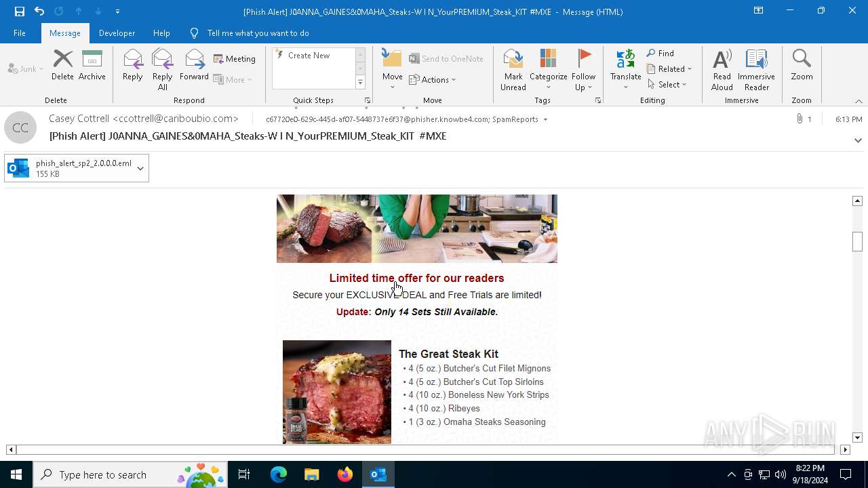This screenshot has width=868, height=488.
Task: Open Ribbon Display Options
Action: pyautogui.click(x=759, y=11)
